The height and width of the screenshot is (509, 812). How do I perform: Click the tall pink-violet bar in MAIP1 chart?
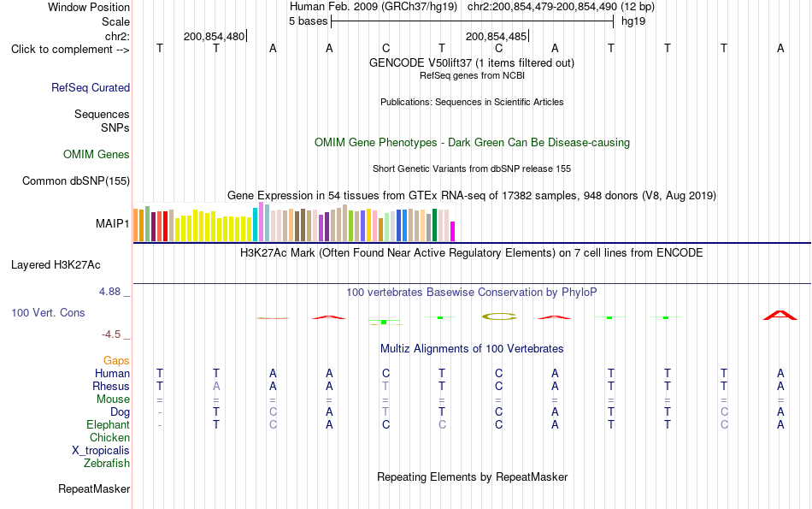tap(261, 222)
